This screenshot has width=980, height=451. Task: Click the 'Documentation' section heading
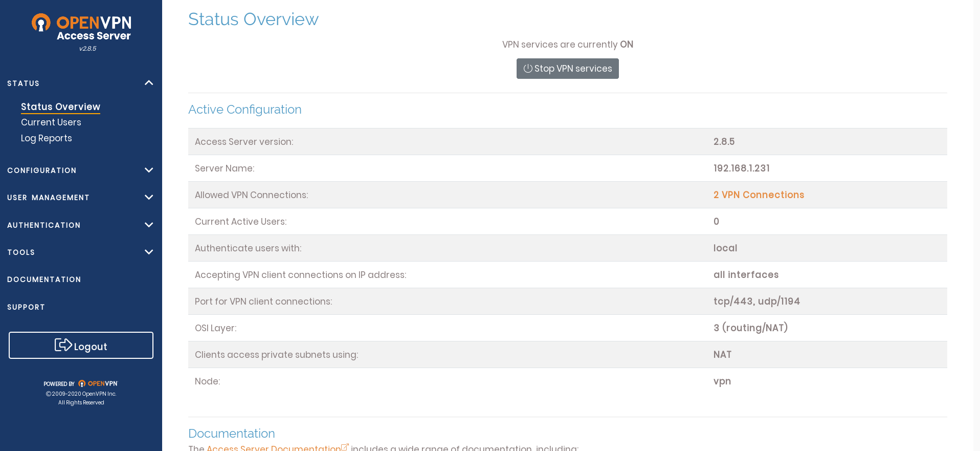tap(232, 434)
